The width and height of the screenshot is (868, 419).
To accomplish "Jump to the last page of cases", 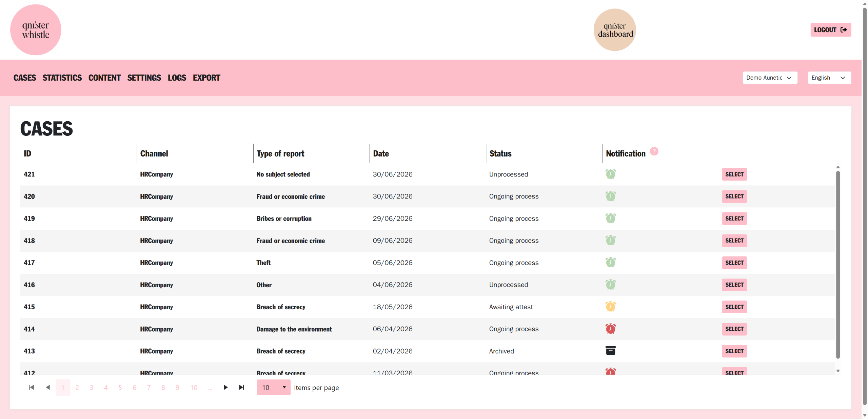I will tap(241, 387).
